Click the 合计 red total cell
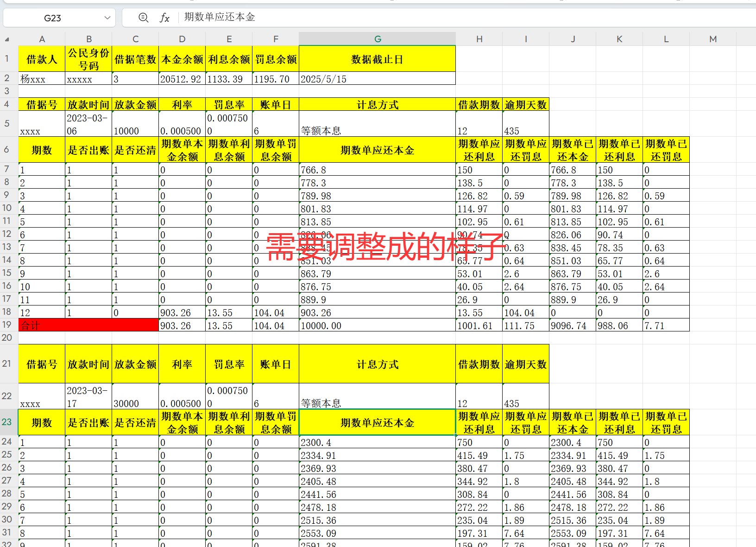 pyautogui.click(x=88, y=325)
